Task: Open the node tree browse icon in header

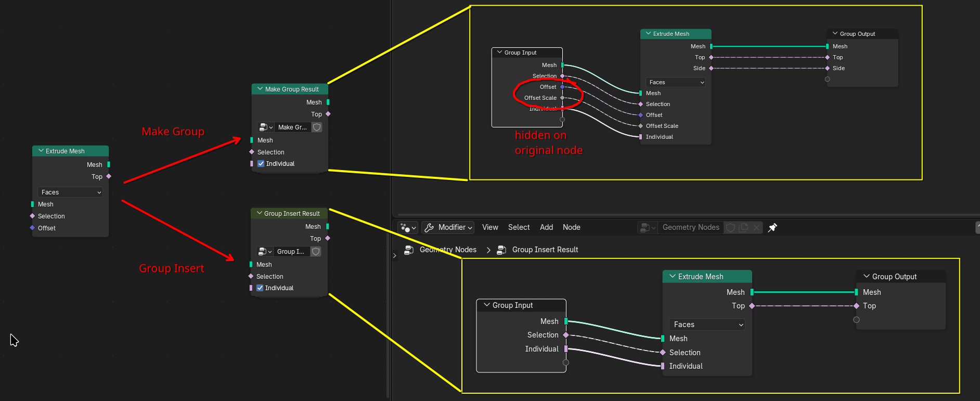Action: tap(648, 227)
